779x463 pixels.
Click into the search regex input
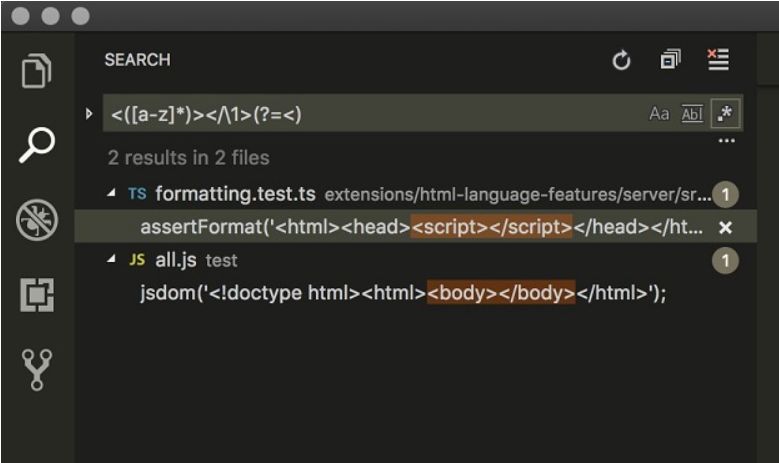click(370, 114)
